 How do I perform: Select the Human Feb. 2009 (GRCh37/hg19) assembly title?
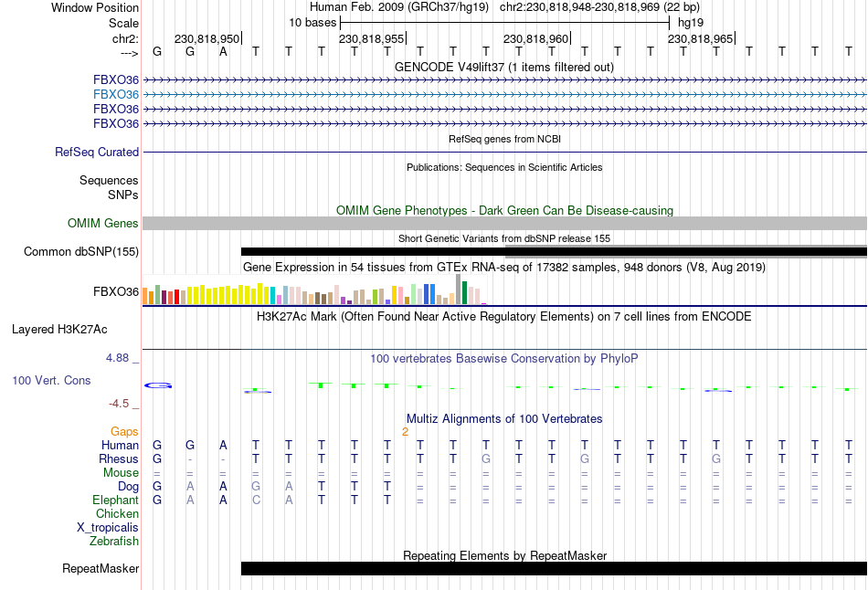399,7
